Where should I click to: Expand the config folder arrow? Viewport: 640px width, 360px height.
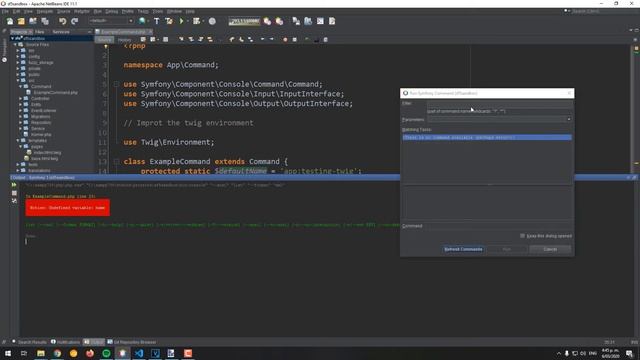point(18,57)
